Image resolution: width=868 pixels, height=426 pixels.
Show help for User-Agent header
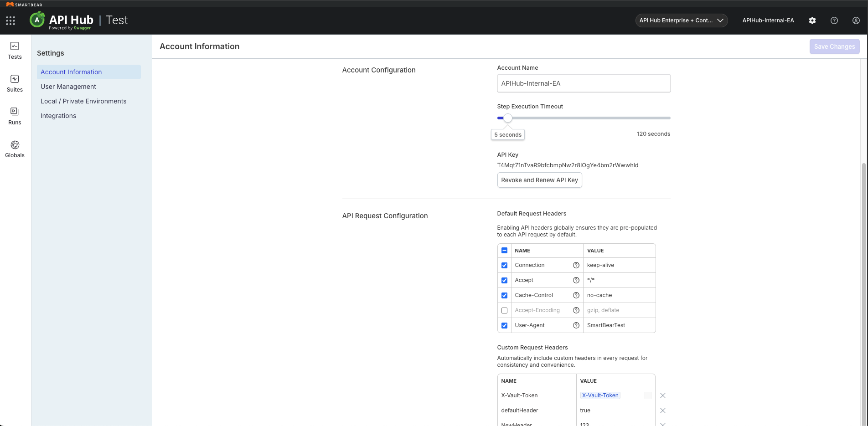tap(576, 325)
